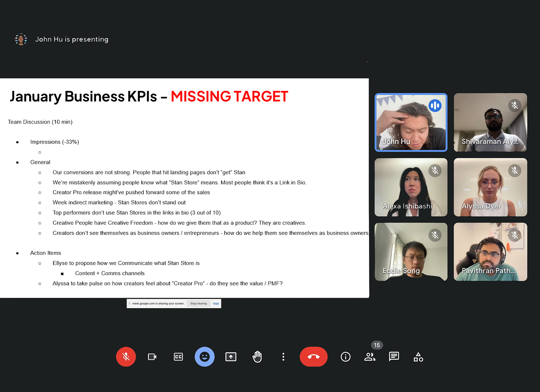Click the Hide link in sharing bar
The height and width of the screenshot is (392, 540).
coord(216,303)
